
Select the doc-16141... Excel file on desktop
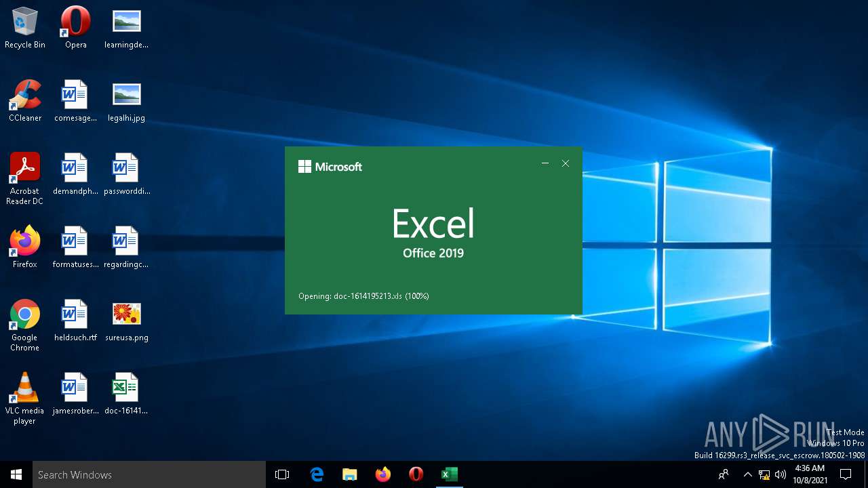pyautogui.click(x=126, y=394)
